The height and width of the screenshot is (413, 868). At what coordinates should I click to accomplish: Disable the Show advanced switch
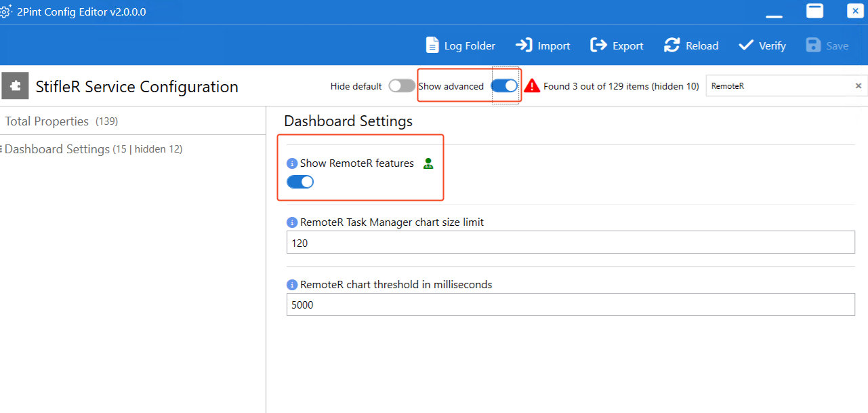[504, 86]
